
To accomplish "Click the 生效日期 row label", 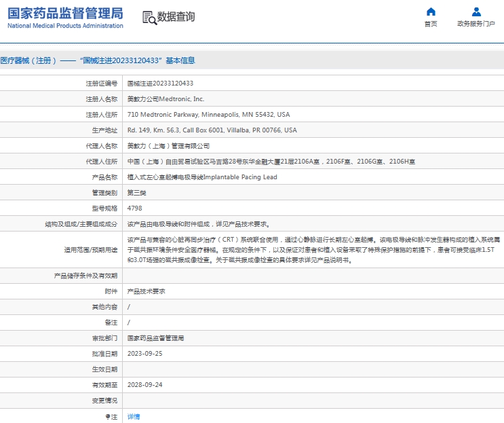I will point(104,369).
